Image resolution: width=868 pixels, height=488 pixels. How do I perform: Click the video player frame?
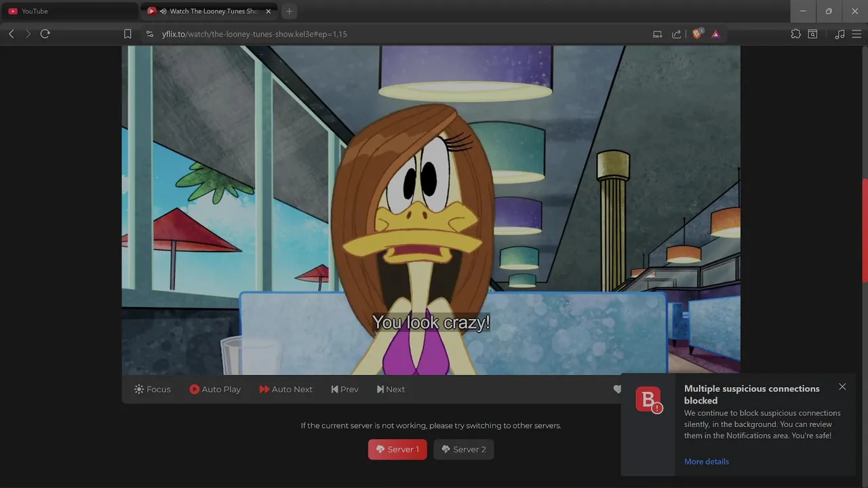(431, 210)
